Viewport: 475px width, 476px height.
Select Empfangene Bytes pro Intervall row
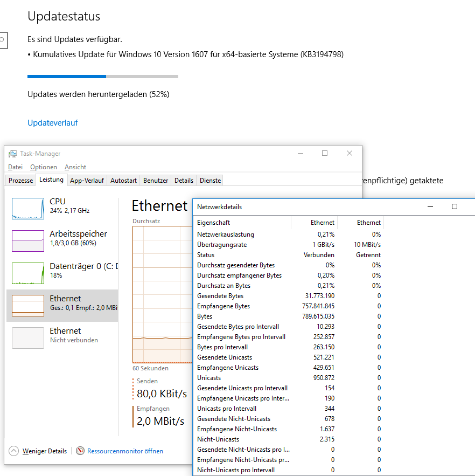click(289, 337)
